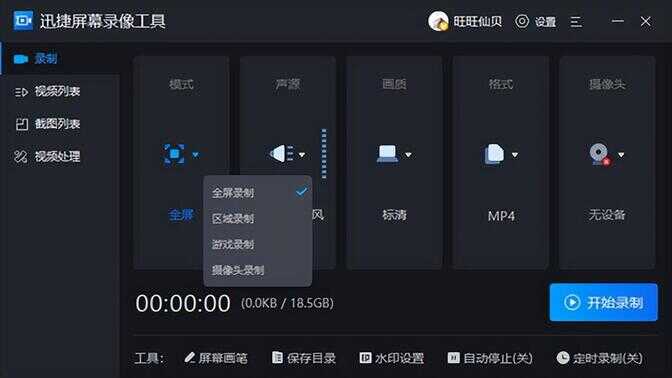Open the three-line menu icon in the title bar

pos(576,21)
